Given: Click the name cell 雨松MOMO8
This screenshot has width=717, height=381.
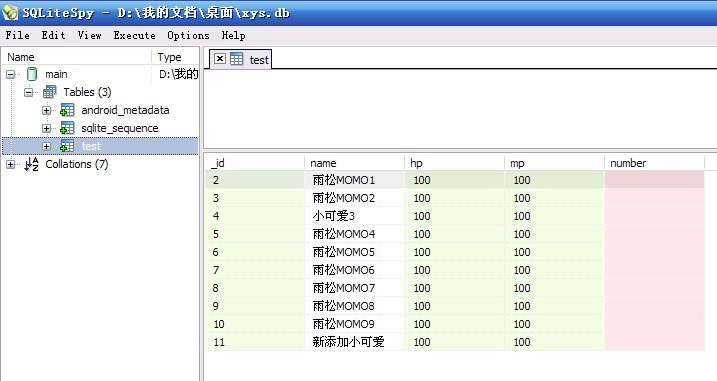Looking at the screenshot, I should [355, 306].
